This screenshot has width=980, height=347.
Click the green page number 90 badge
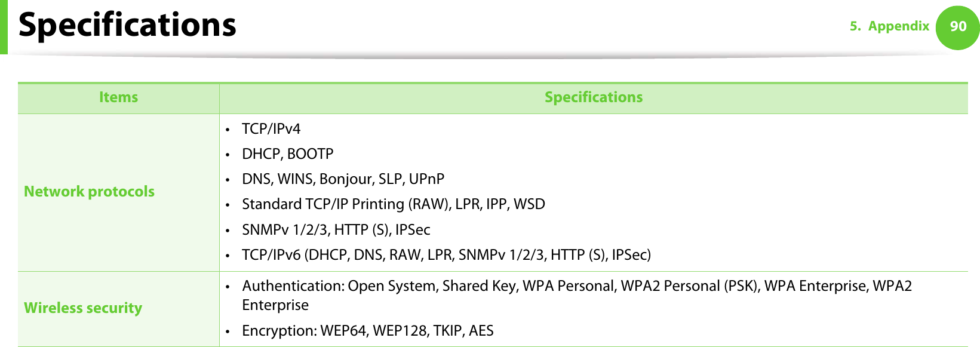pos(957,26)
